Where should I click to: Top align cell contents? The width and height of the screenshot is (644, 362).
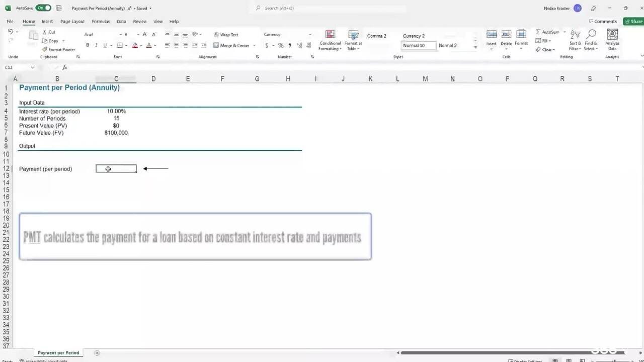click(x=168, y=35)
